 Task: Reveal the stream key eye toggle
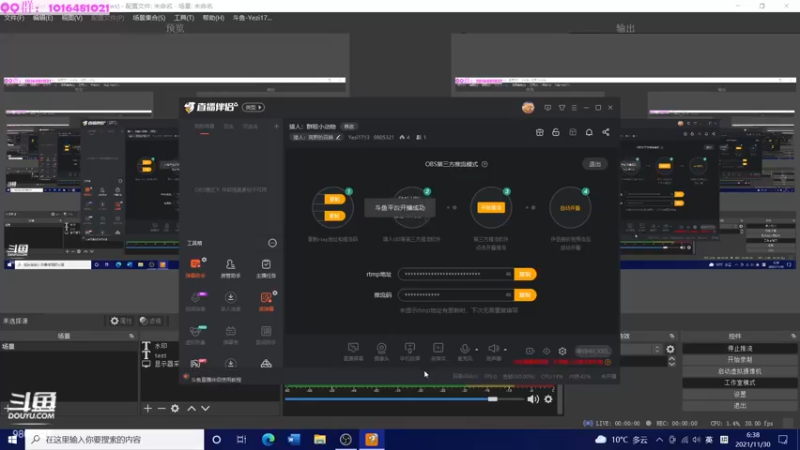pos(508,295)
